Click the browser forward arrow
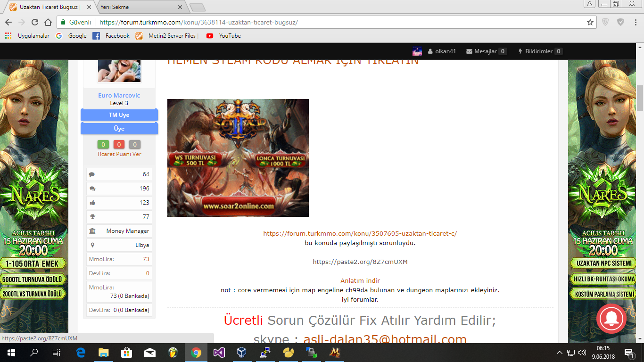Screen dimensions: 644x362 tap(21, 22)
